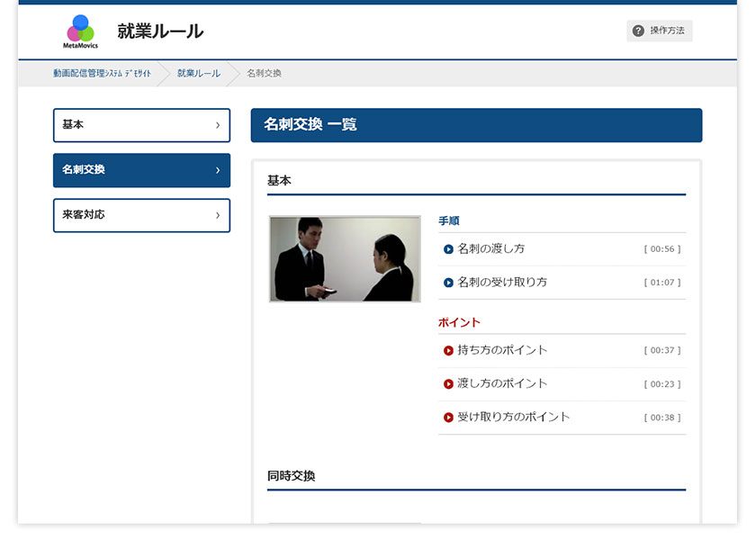The height and width of the screenshot is (540, 756).
Task: Click the 00:38 duration text
Action: (662, 418)
